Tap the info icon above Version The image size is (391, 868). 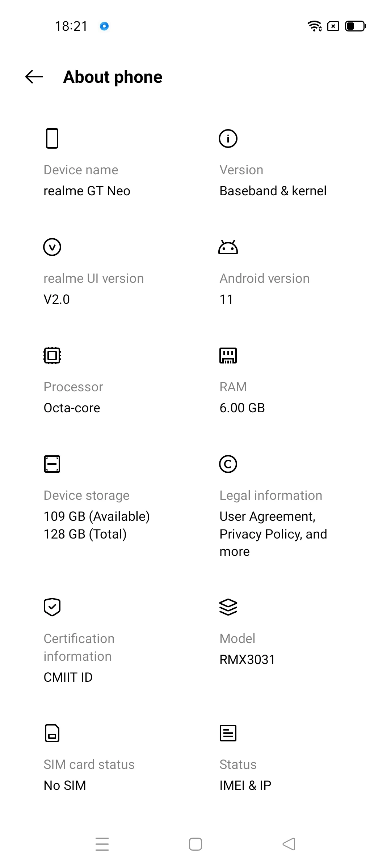coord(228,138)
